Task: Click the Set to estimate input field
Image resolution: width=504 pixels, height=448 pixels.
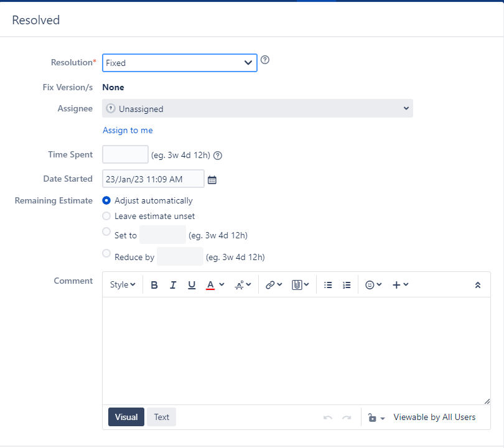Action: pos(162,235)
